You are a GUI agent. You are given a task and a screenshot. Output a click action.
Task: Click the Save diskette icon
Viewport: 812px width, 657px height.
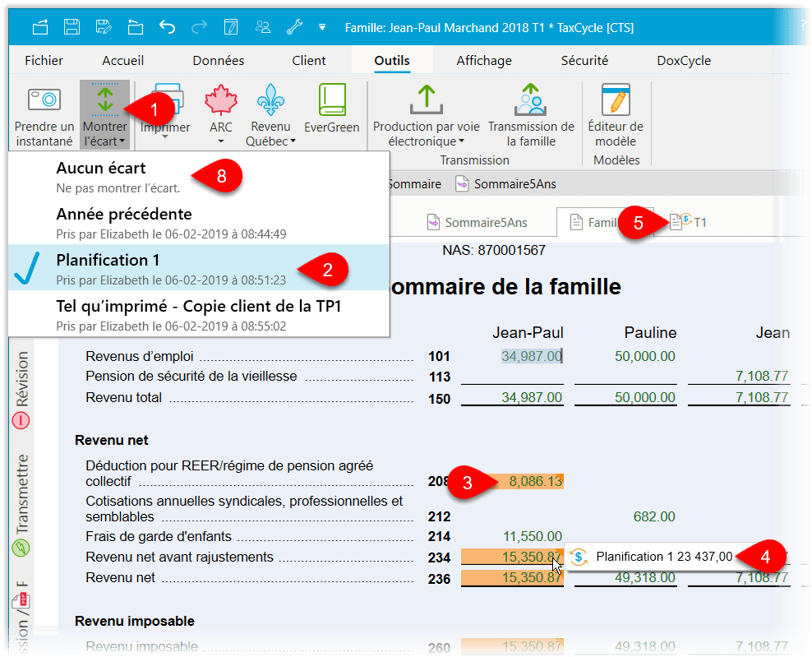pyautogui.click(x=72, y=26)
